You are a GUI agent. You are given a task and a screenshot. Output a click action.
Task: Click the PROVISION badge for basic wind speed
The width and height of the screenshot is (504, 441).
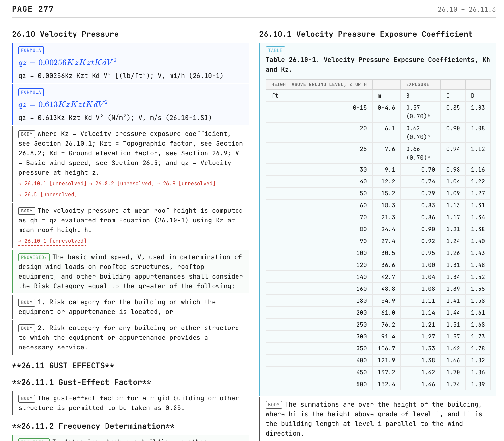[x=34, y=258]
